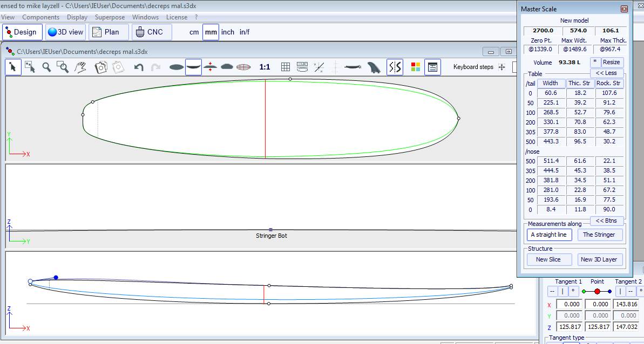Screen dimensions: 644x344
Task: Select the arrow pointer tool
Action: [13, 67]
